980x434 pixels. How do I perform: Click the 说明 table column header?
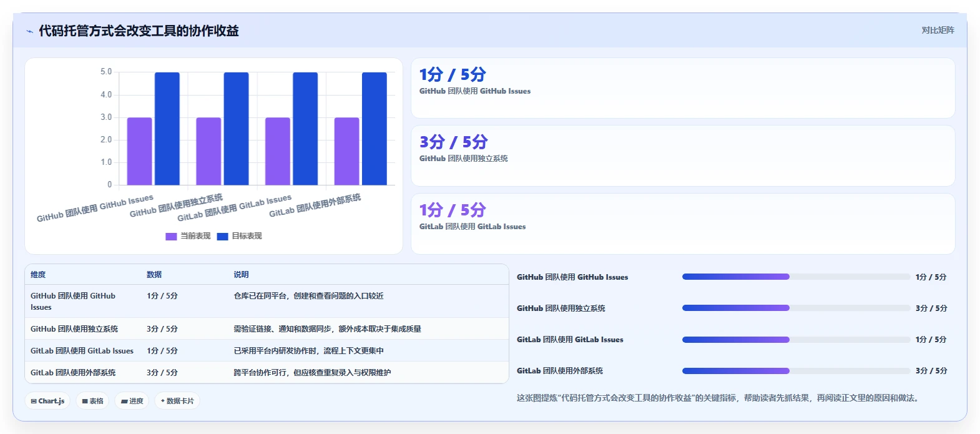pyautogui.click(x=241, y=275)
